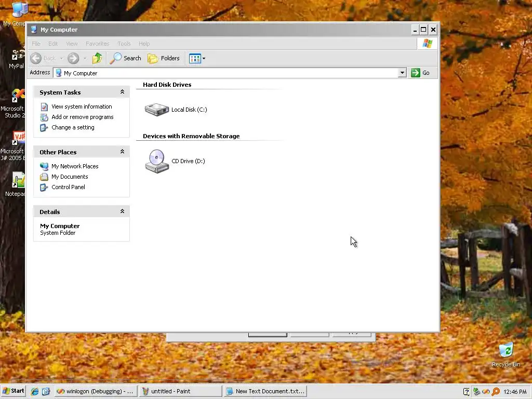Click Change a setting link
The height and width of the screenshot is (399, 532).
73,128
